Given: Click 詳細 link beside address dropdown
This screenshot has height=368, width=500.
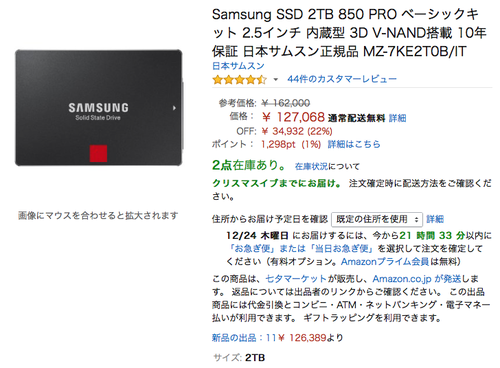Looking at the screenshot, I should click(x=435, y=219).
